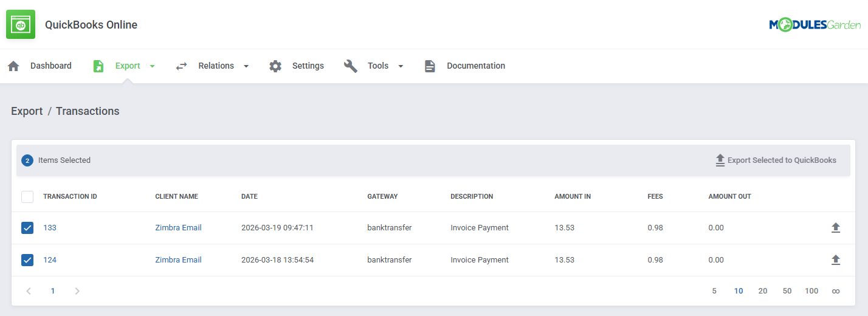The image size is (868, 316).
Task: Open Zimbra Email client for transaction 133
Action: [x=178, y=228]
